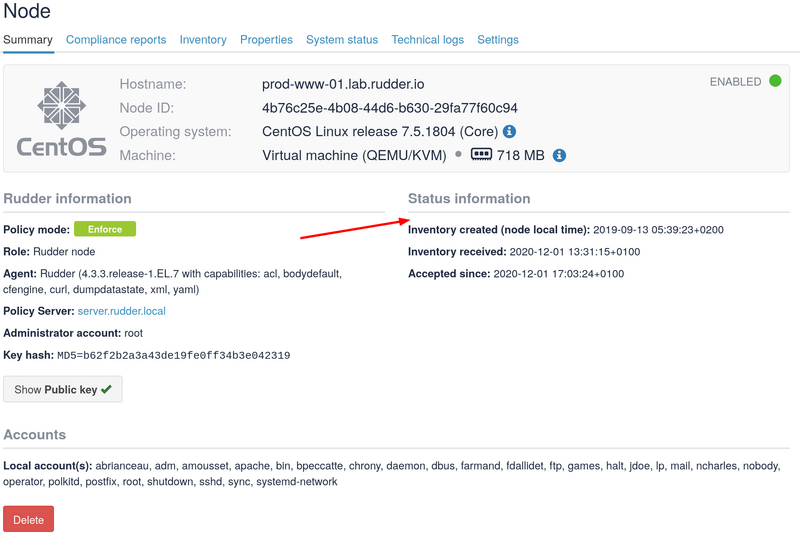The height and width of the screenshot is (547, 800).
Task: Click the Rudder information heading
Action: (67, 198)
